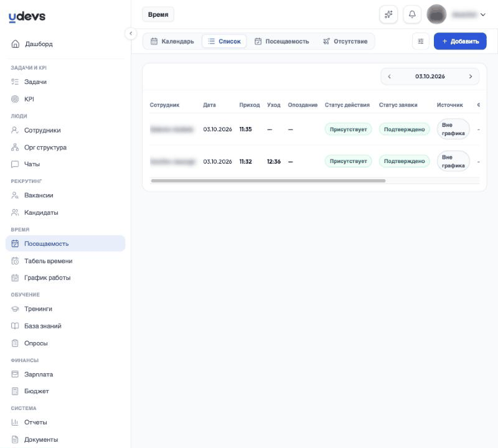Click the Табель времени clock-calendar icon
This screenshot has width=498, height=448.
(15, 261)
